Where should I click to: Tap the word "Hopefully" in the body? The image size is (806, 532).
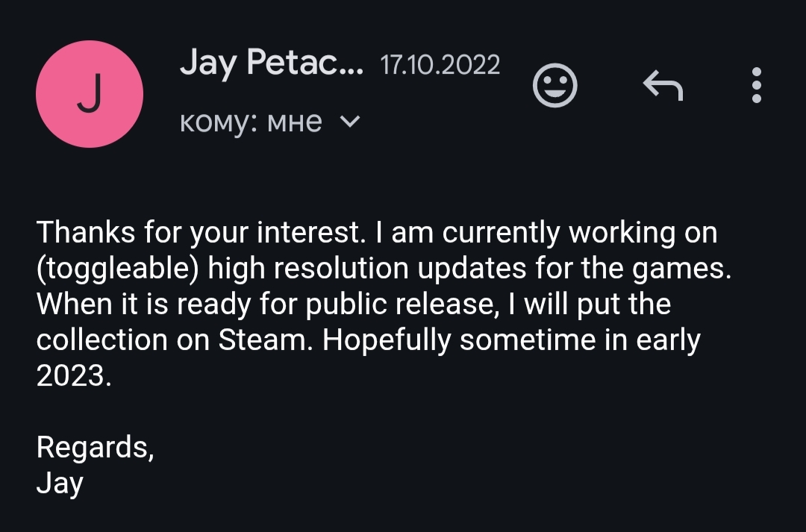387,340
